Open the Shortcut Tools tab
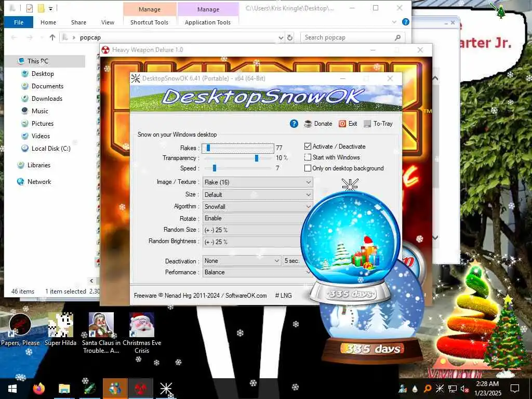Screen dimensions: 532x399 tap(149, 22)
